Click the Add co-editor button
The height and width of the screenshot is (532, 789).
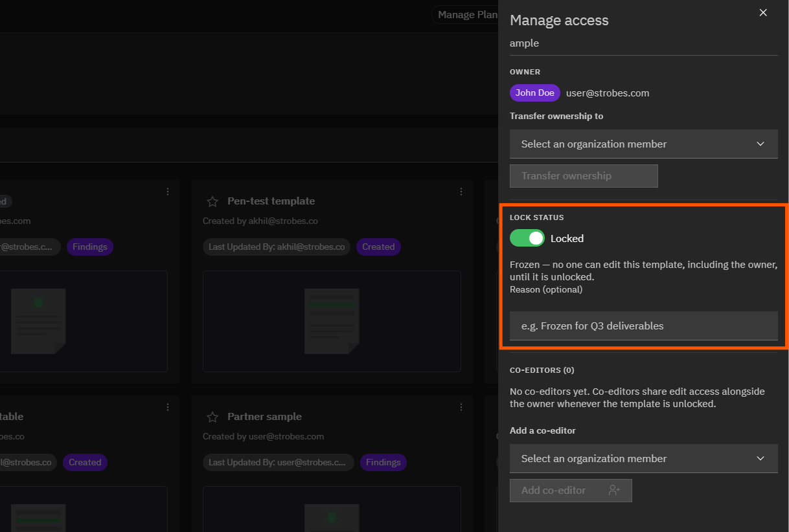pos(571,491)
